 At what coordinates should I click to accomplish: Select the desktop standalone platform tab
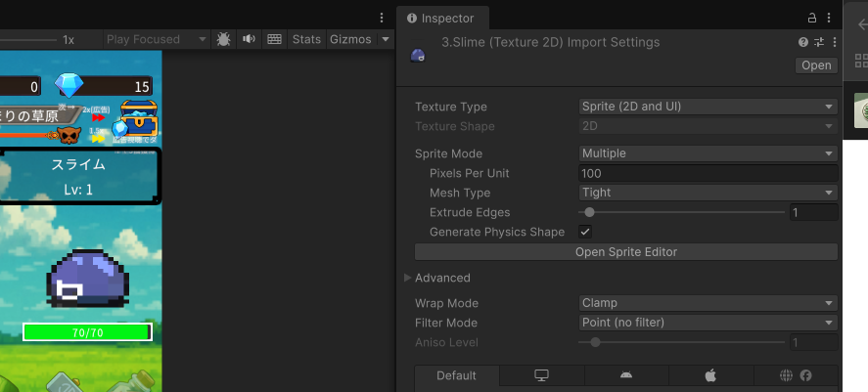coord(541,375)
